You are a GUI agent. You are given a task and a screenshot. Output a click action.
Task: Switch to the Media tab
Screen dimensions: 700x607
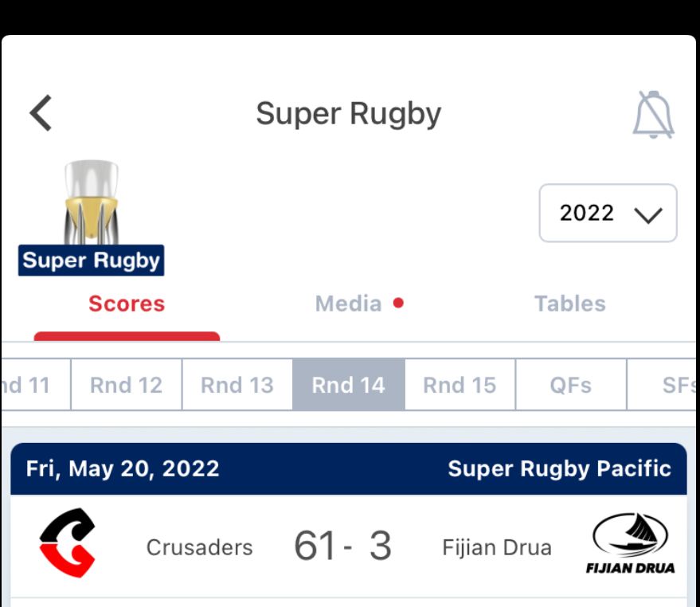pos(349,303)
